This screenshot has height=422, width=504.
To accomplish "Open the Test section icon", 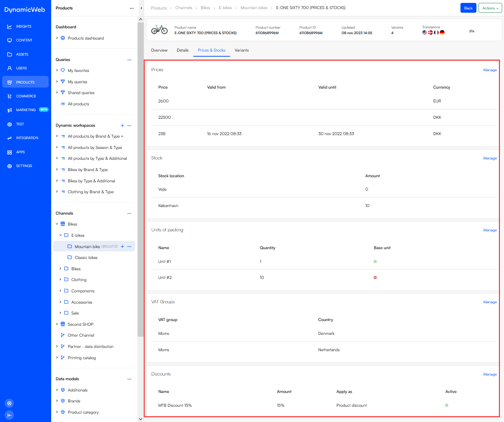I will [x=9, y=124].
